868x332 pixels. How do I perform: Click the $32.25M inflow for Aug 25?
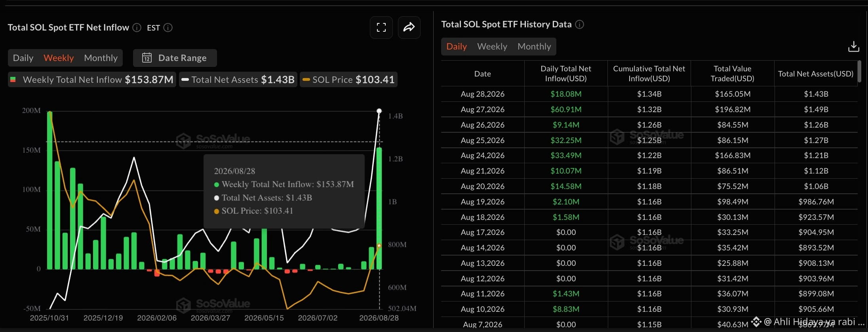click(x=566, y=140)
